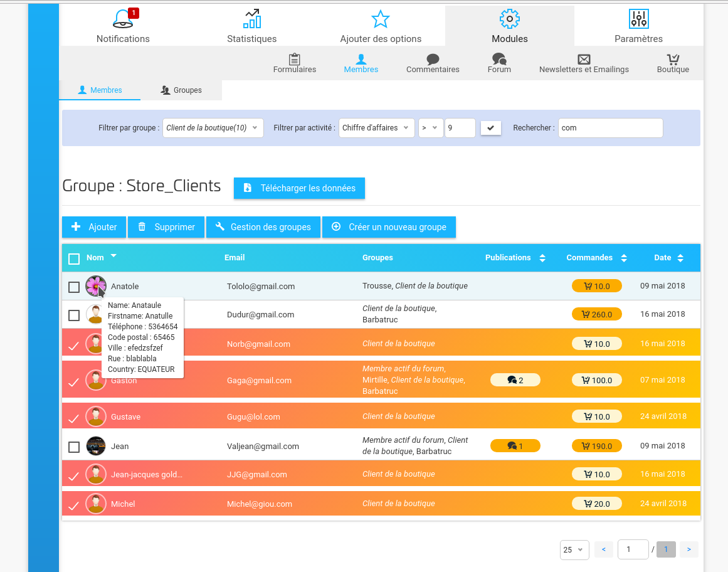The width and height of the screenshot is (728, 572).
Task: Click Télécharger les données button
Action: 299,188
